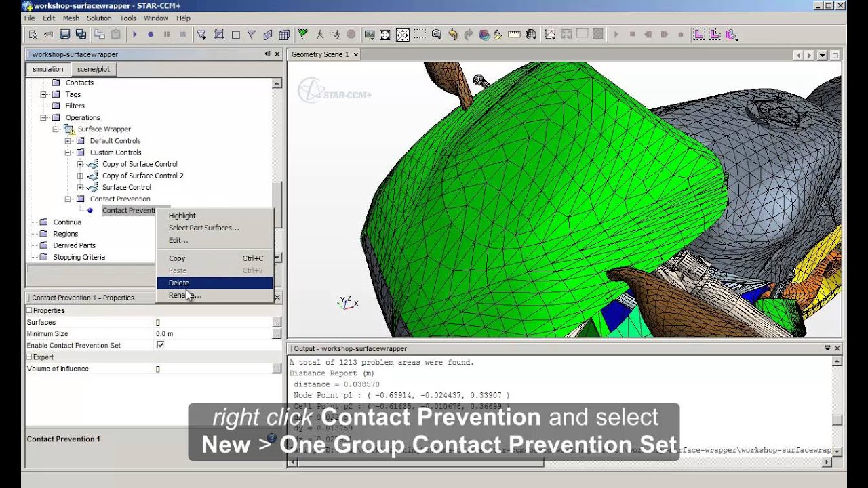
Task: Expand the Default Controls node
Action: click(x=68, y=141)
